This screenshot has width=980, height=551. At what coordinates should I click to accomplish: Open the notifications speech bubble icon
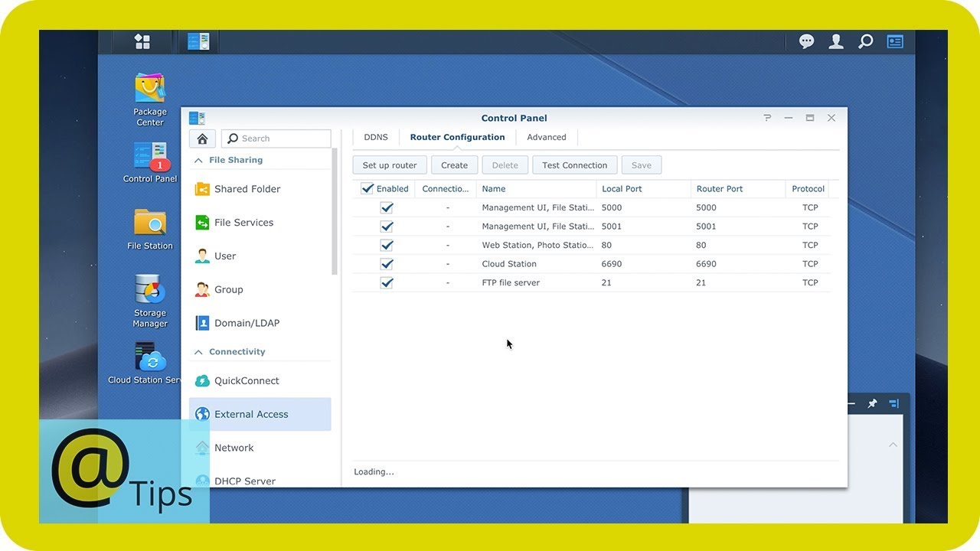pos(806,41)
